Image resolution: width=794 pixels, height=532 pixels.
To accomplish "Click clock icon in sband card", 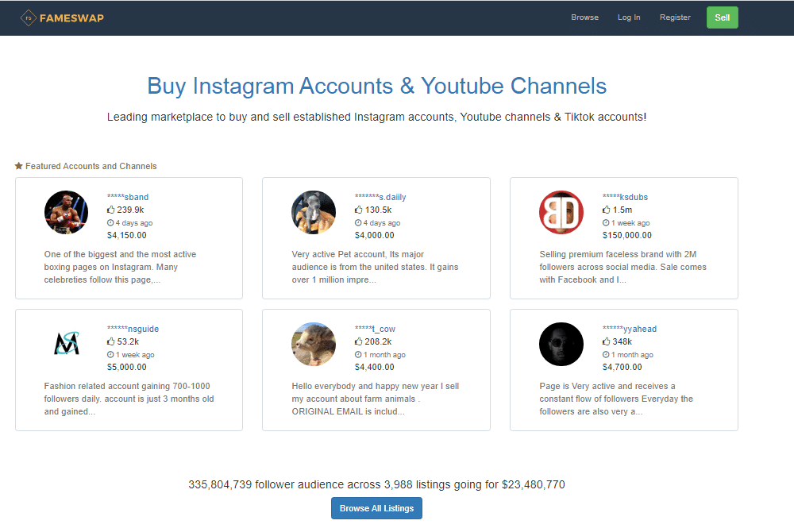I will pyautogui.click(x=110, y=222).
